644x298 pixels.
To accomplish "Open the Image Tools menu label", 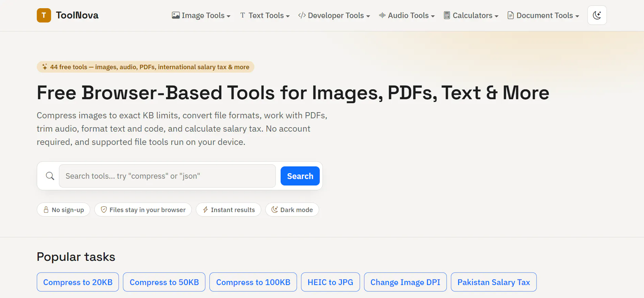I will [x=203, y=15].
